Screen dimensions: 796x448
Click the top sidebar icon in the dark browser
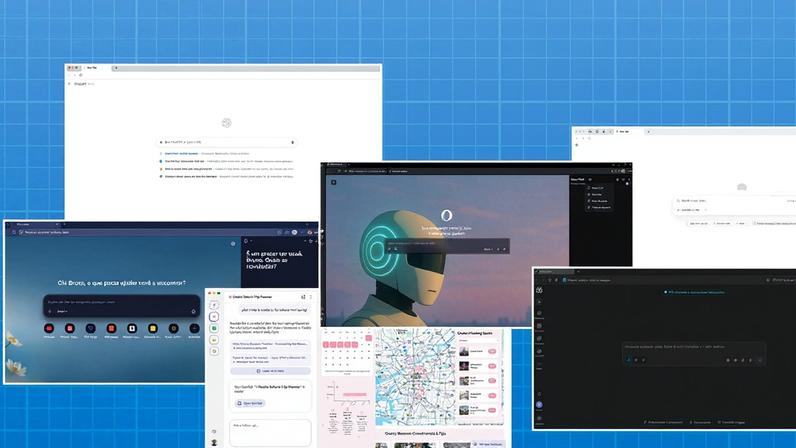539,290
